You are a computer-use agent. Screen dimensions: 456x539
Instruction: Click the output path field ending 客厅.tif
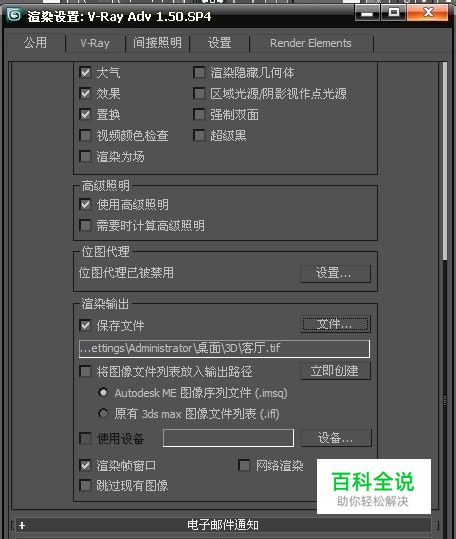click(224, 349)
